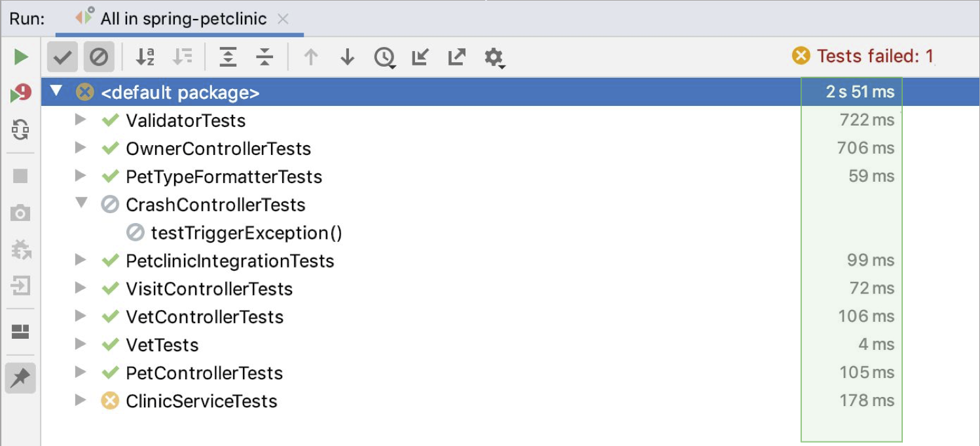Select the All in spring-petclinic tab
980x446 pixels.
[x=177, y=19]
